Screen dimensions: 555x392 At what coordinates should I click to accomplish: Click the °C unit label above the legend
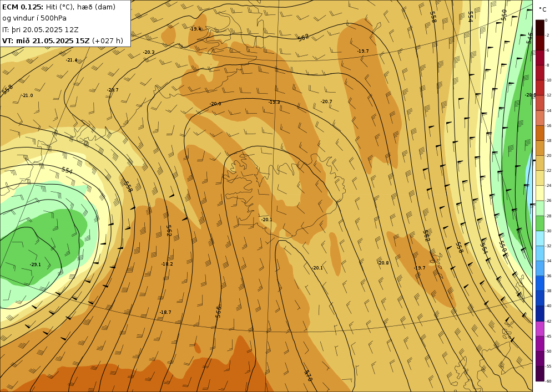coord(543,9)
